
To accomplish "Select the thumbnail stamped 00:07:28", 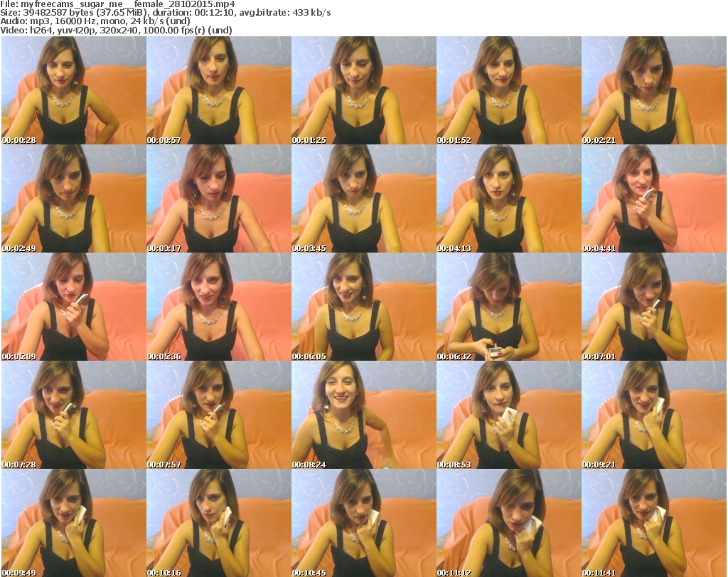I will click(74, 415).
